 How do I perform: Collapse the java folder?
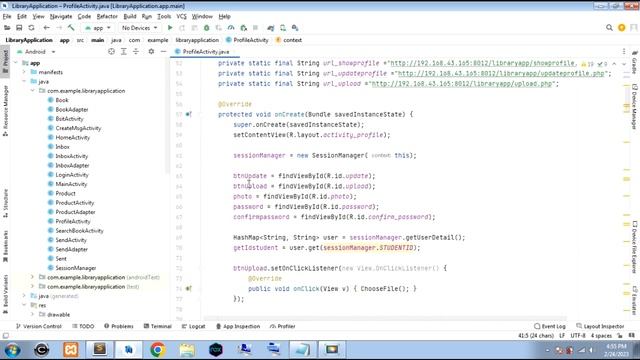pyautogui.click(x=24, y=81)
